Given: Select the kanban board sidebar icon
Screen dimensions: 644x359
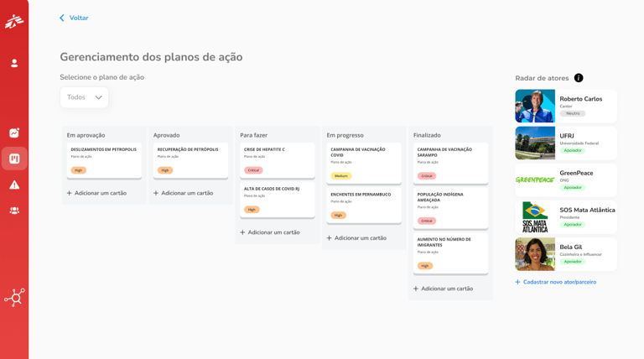Looking at the screenshot, I should point(14,159).
